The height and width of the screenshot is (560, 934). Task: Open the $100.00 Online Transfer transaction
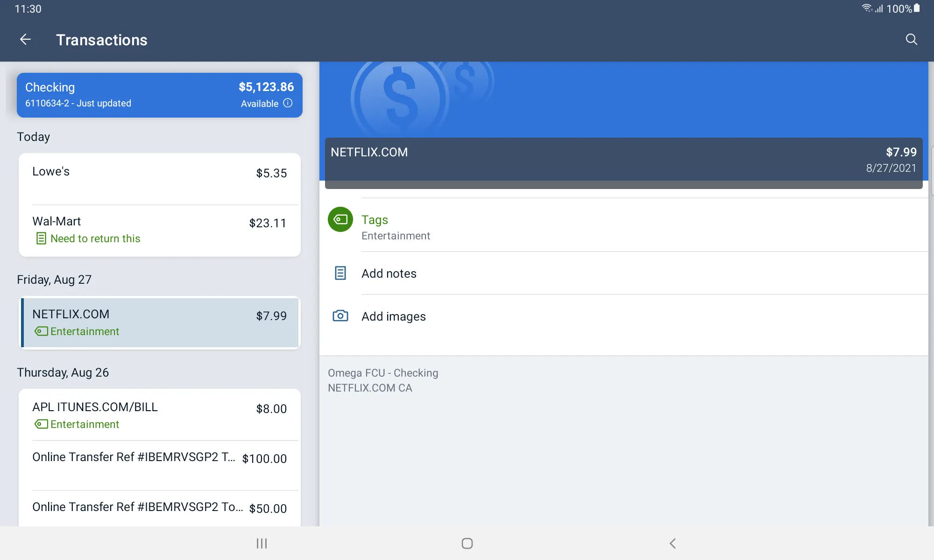[x=160, y=465]
